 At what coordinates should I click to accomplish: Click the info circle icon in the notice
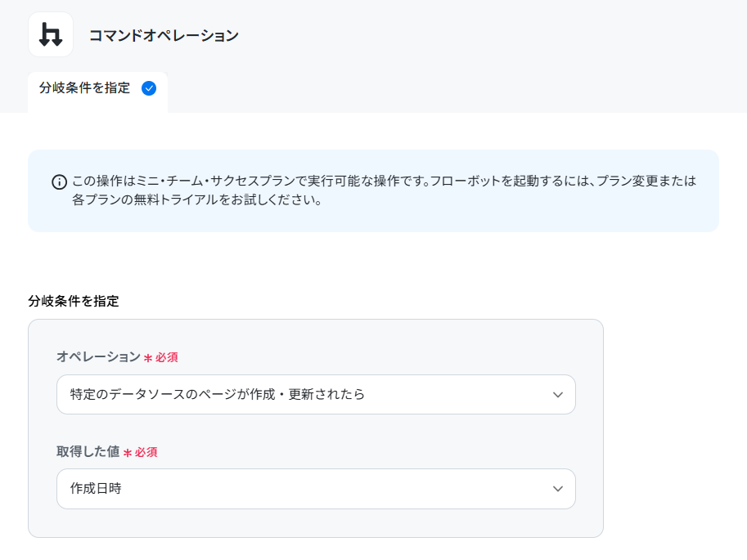(x=59, y=182)
